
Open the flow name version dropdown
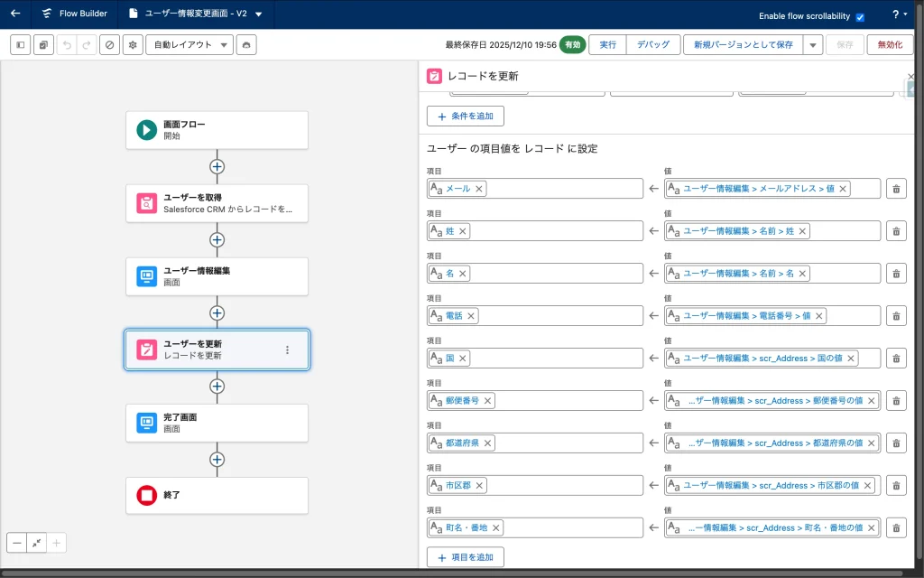pyautogui.click(x=259, y=14)
